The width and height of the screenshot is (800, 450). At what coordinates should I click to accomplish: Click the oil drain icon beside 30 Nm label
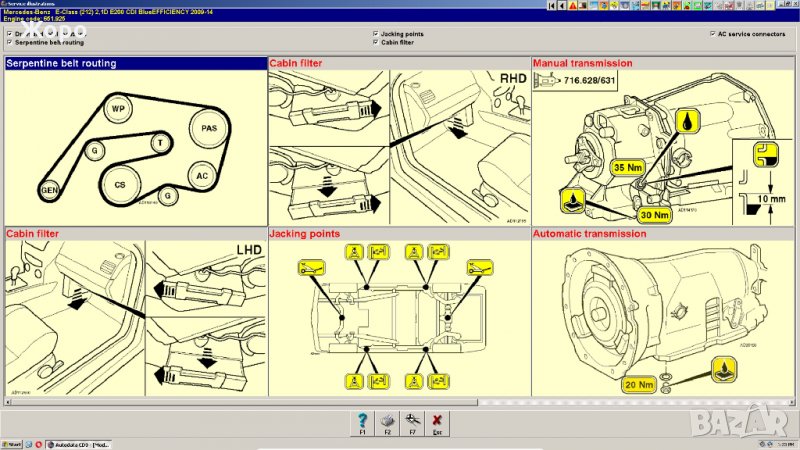573,199
